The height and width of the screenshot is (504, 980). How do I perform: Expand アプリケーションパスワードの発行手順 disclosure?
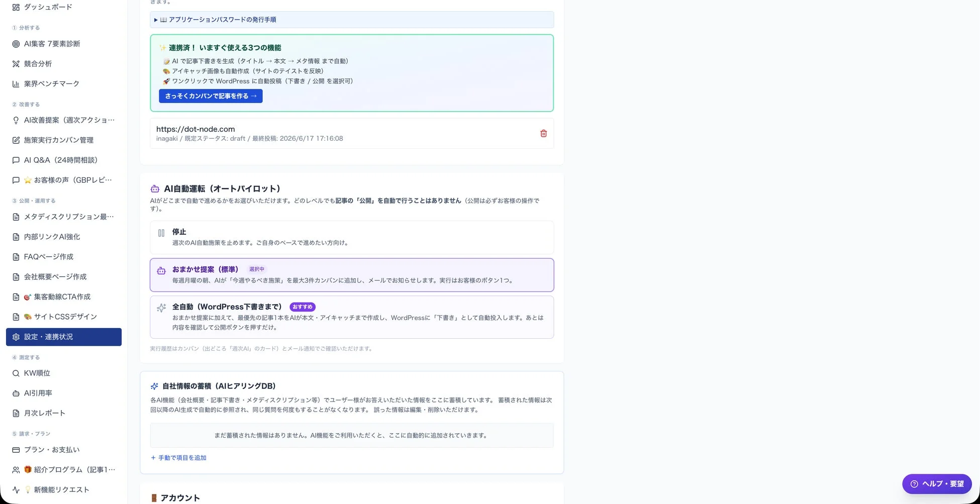point(352,20)
